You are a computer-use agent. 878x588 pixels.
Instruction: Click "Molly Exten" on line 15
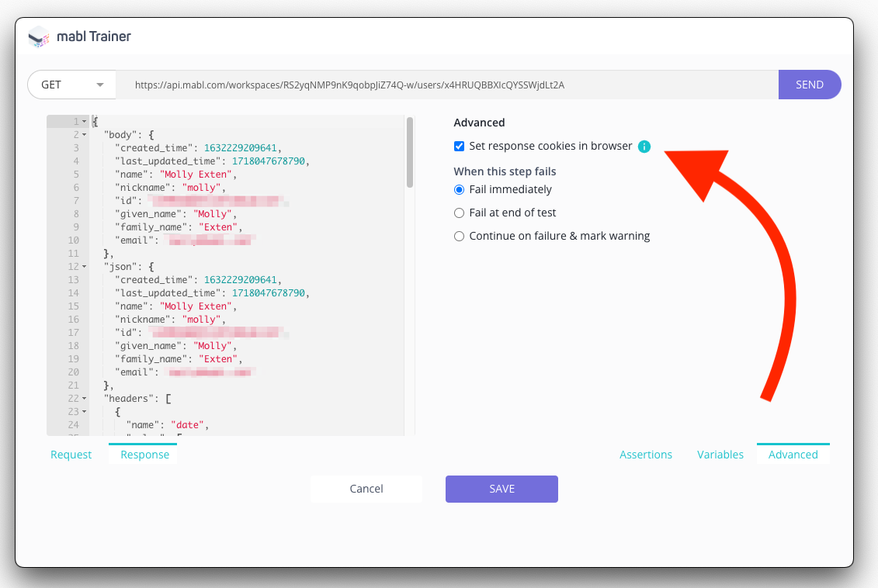(196, 306)
